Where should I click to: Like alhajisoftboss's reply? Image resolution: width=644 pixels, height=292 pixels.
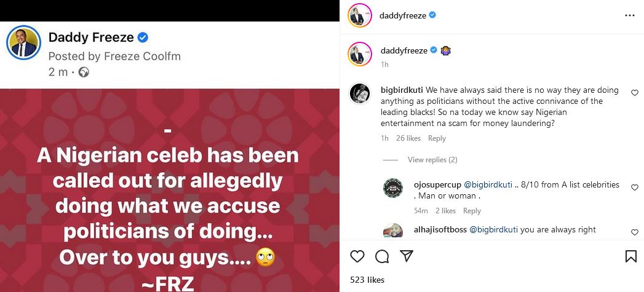coord(635,232)
